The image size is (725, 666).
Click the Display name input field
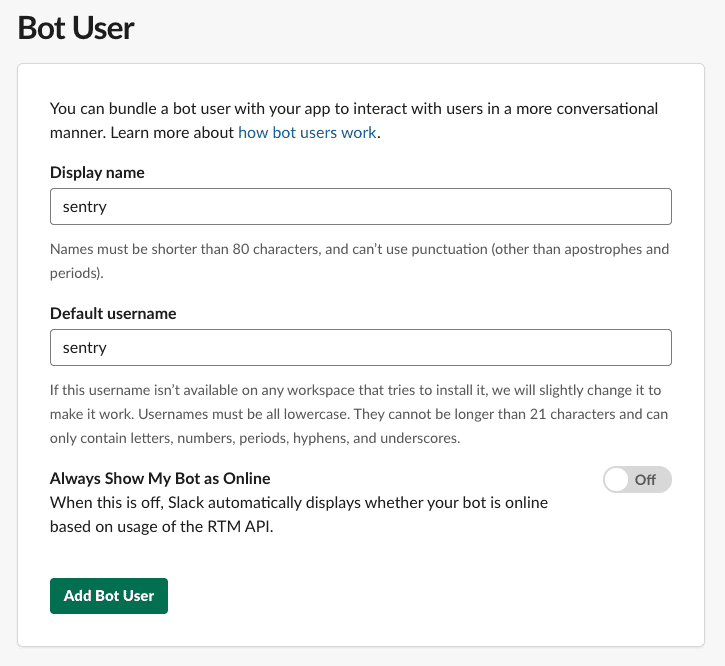(361, 206)
